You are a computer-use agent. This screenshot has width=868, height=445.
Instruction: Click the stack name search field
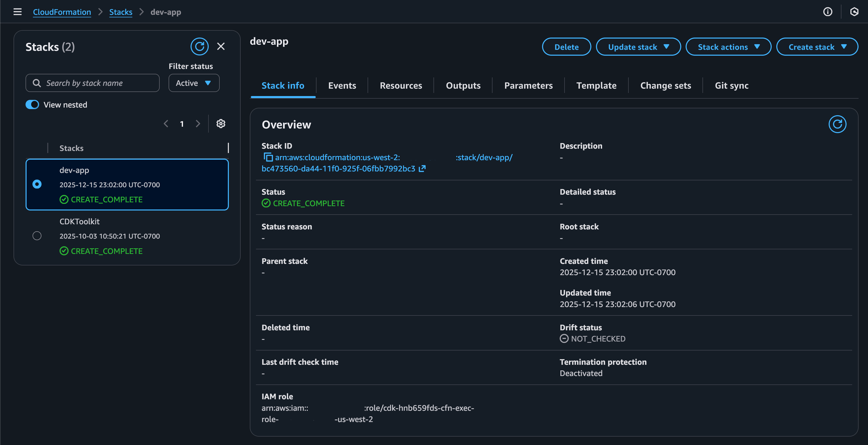point(92,83)
